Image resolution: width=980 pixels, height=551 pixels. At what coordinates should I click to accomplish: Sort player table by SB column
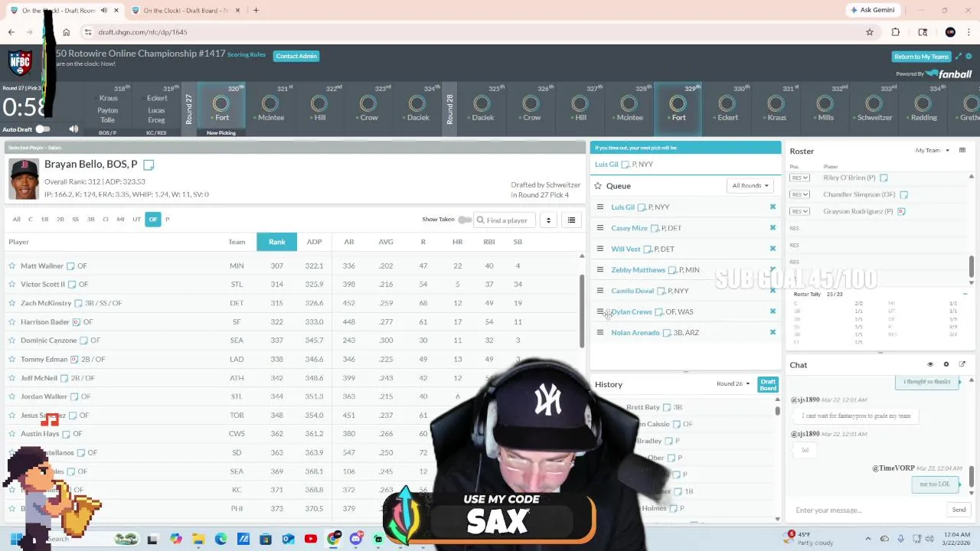point(518,242)
